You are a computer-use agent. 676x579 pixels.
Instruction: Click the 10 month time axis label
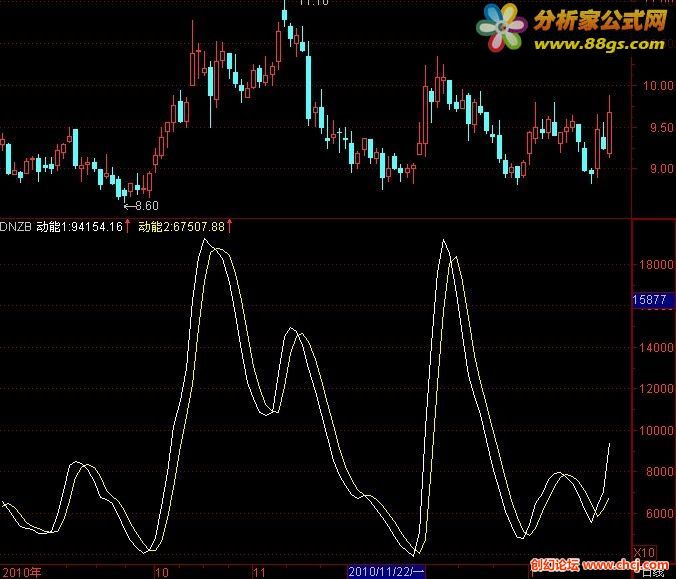click(162, 573)
